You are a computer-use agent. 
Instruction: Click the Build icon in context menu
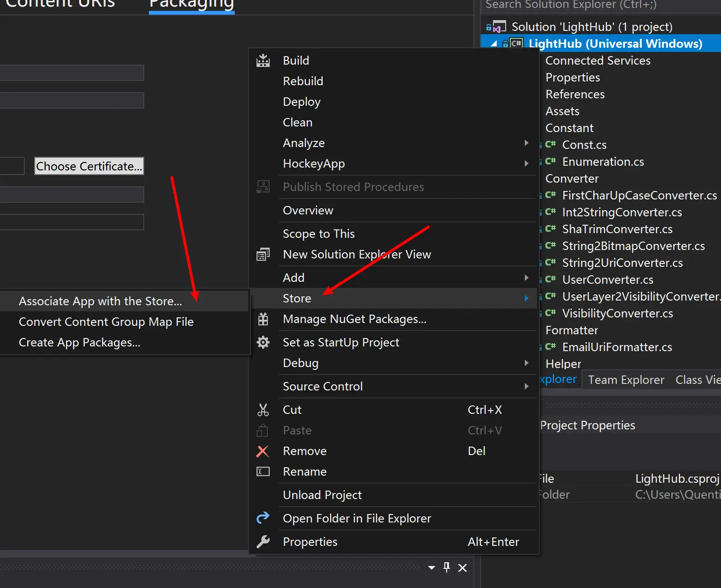click(263, 60)
